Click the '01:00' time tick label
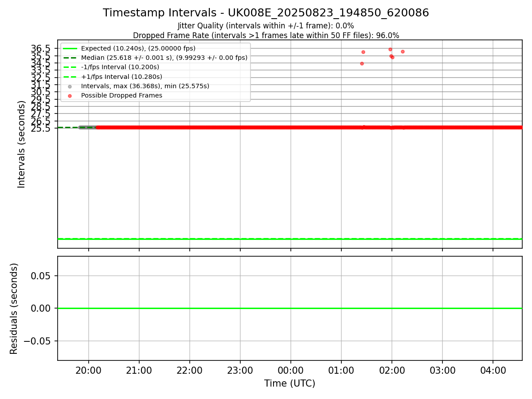 tap(341, 370)
